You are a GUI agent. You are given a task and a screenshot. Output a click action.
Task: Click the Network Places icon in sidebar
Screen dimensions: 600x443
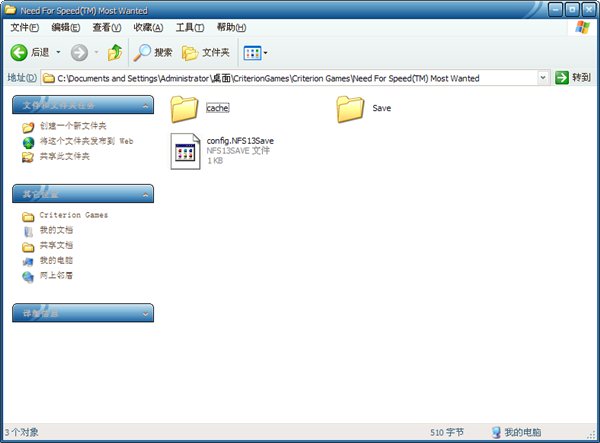click(28, 277)
